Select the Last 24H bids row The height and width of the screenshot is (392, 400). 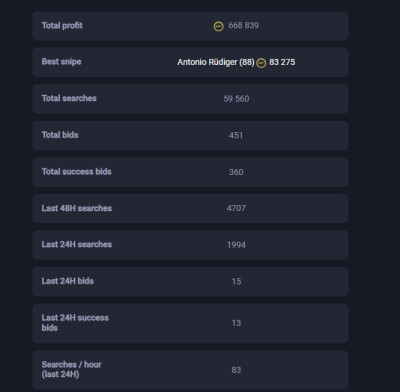coord(190,282)
